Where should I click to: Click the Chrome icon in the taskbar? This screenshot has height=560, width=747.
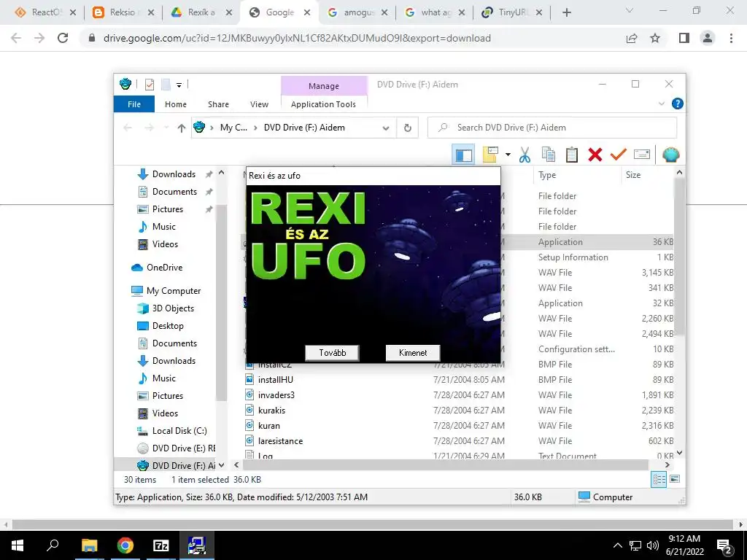125,545
